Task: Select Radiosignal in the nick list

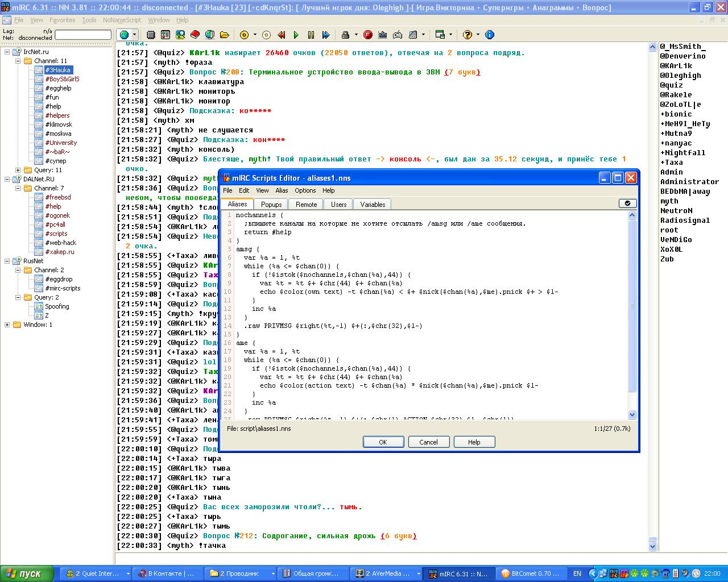Action: [x=685, y=221]
